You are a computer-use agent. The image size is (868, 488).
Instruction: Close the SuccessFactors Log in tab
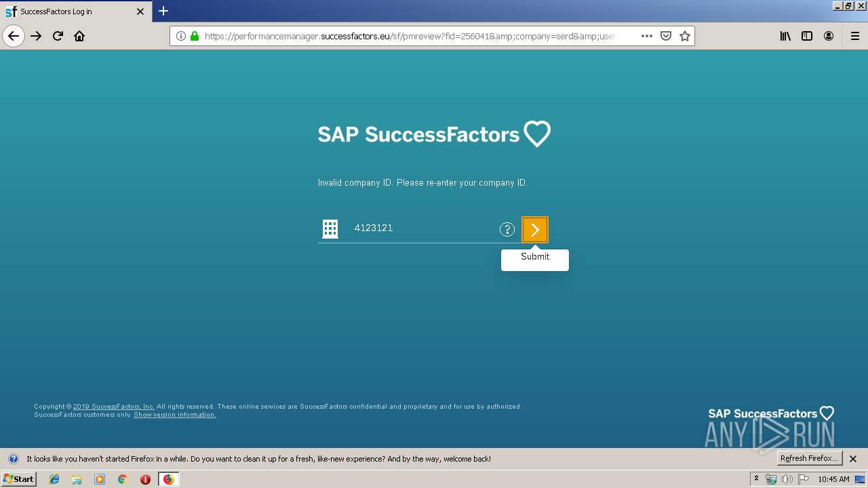click(140, 12)
